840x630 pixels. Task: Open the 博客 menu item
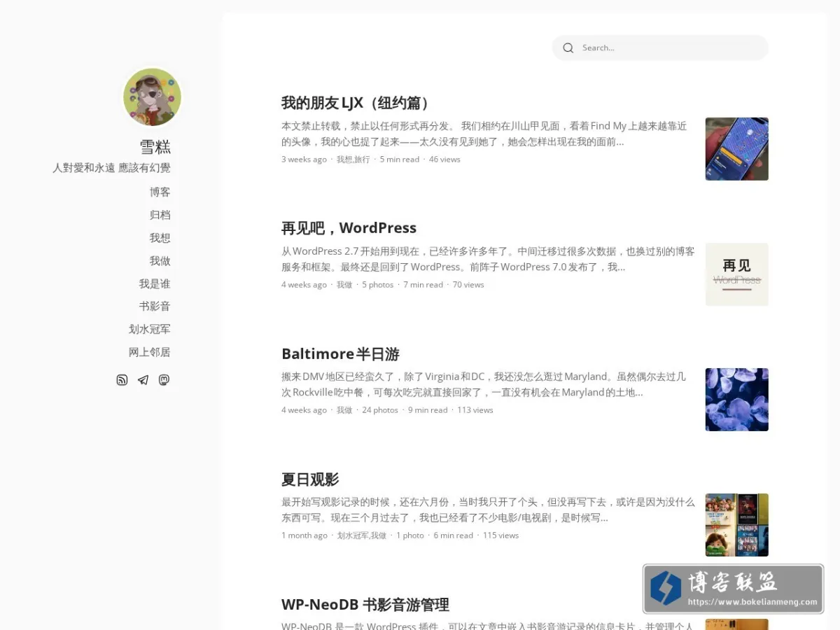pos(160,192)
